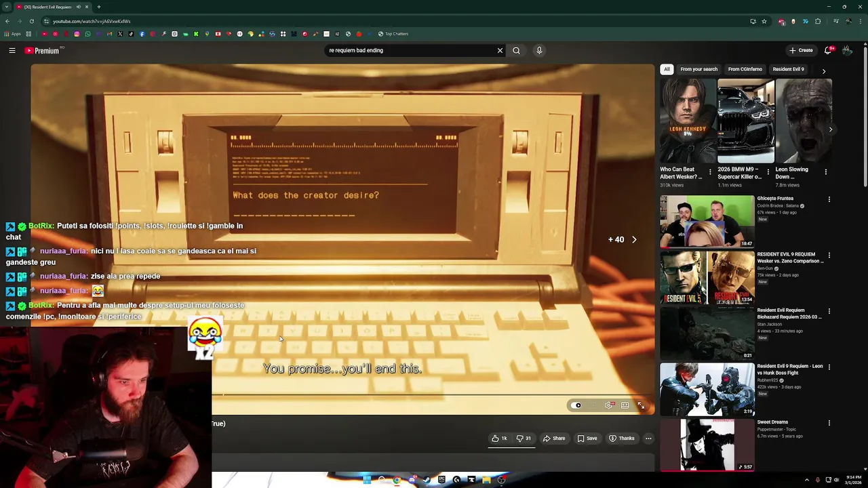Image resolution: width=868 pixels, height=488 pixels.
Task: Open more actions ellipsis under video
Action: [648, 439]
